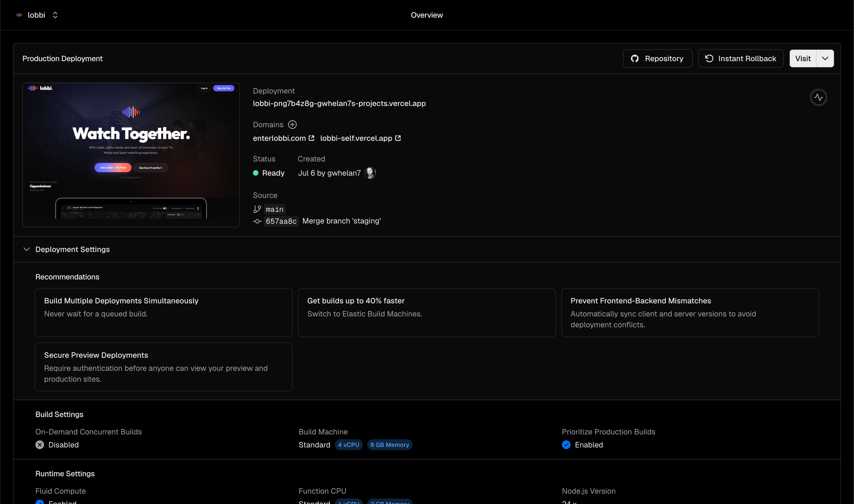This screenshot has width=854, height=504.
Task: Click the Ready status text
Action: 273,173
